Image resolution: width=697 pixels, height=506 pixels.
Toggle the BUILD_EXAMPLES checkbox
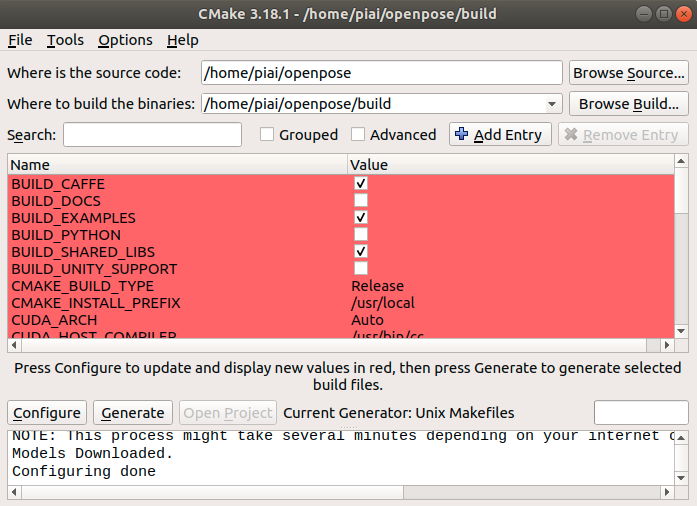tap(361, 217)
